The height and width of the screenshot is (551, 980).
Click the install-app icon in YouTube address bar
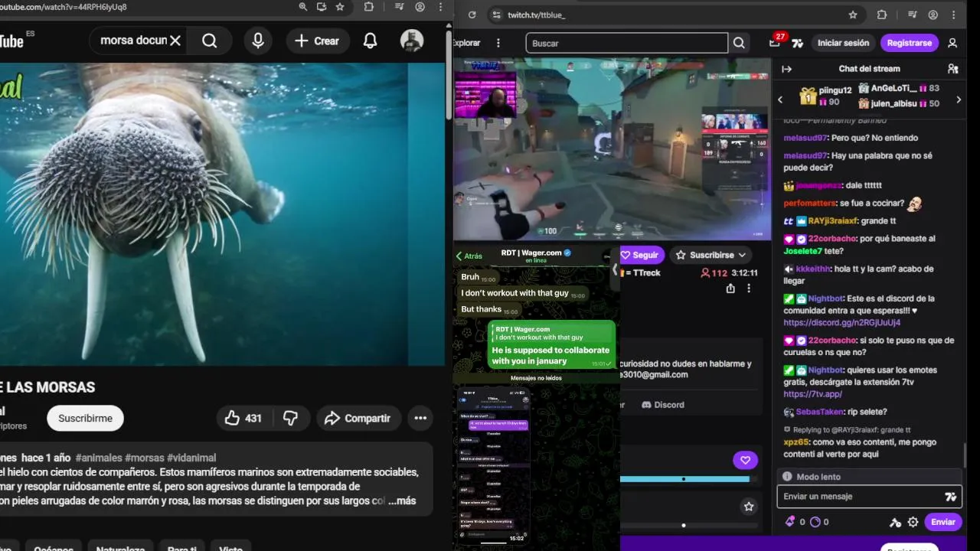point(322,7)
